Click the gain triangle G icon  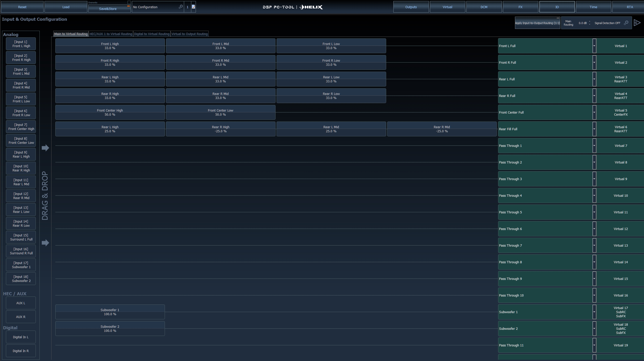[637, 23]
